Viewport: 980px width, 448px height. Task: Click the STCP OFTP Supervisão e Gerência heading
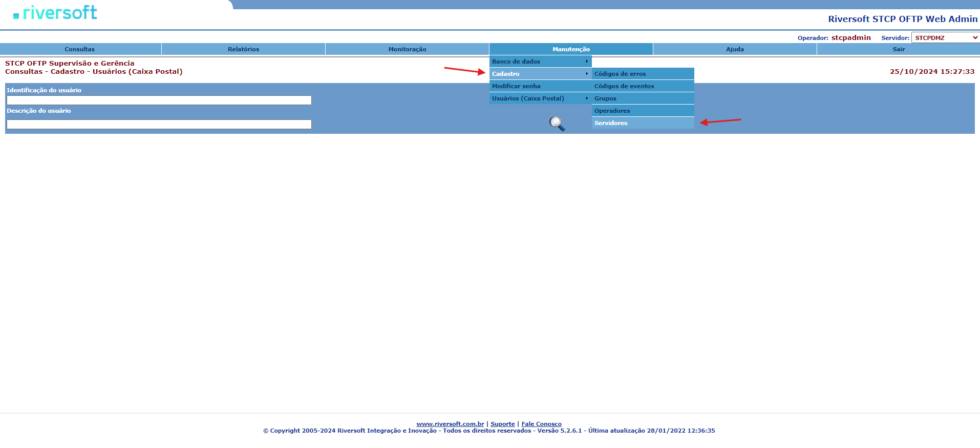pyautogui.click(x=70, y=64)
